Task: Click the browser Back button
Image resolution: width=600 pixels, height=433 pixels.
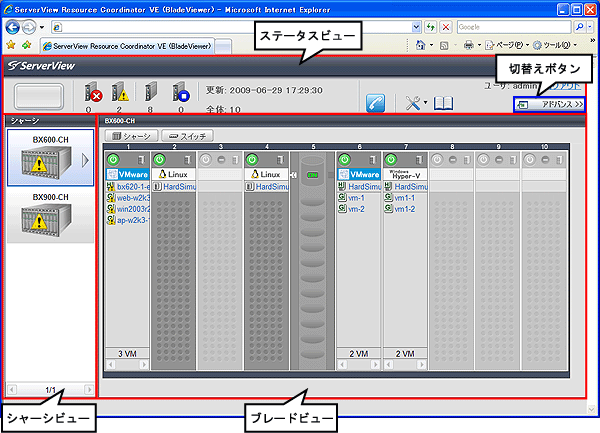Action: [x=13, y=27]
